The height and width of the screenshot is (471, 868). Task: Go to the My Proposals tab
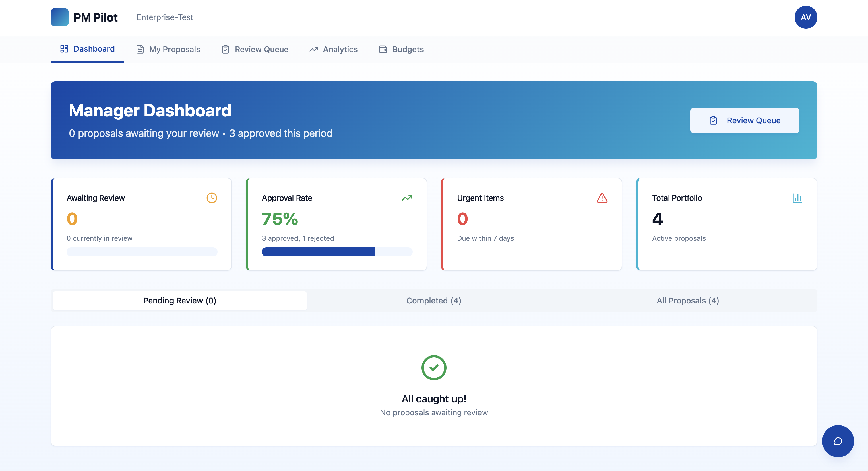point(168,50)
